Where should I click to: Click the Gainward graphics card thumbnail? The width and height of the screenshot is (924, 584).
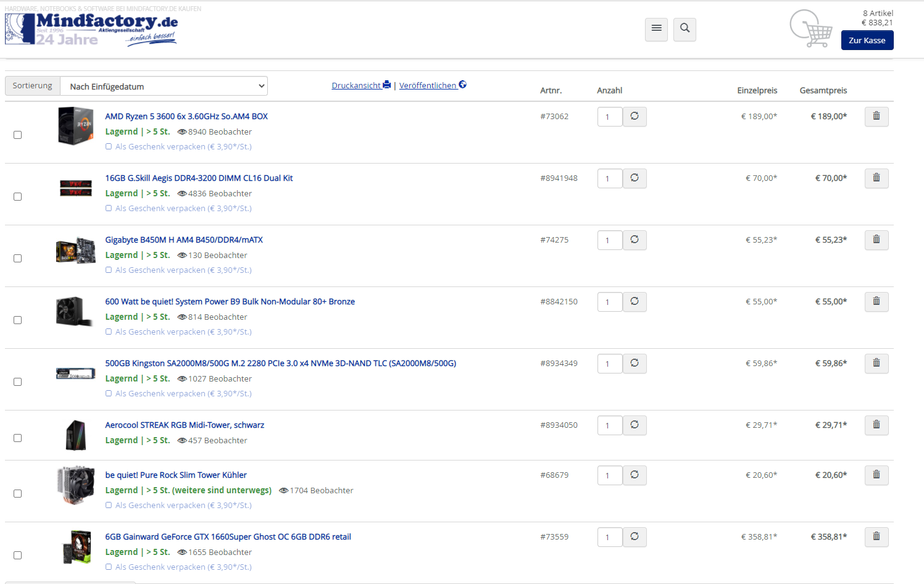point(77,547)
